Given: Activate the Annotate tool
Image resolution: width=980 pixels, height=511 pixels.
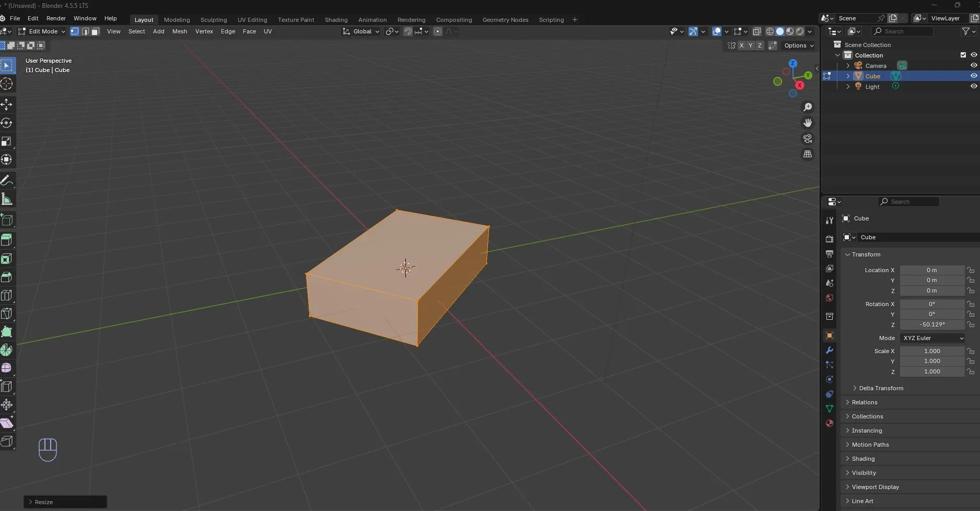Looking at the screenshot, I should point(7,181).
